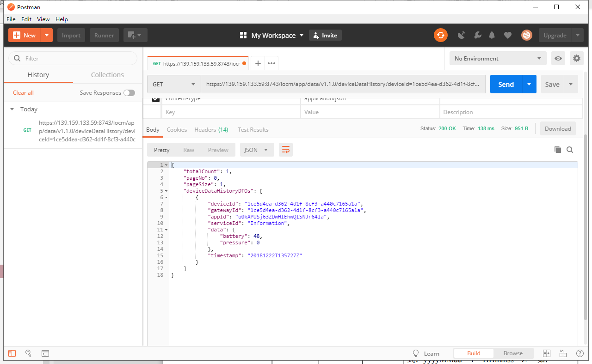Open the settings wrench icon
The width and height of the screenshot is (592, 364).
click(x=478, y=35)
